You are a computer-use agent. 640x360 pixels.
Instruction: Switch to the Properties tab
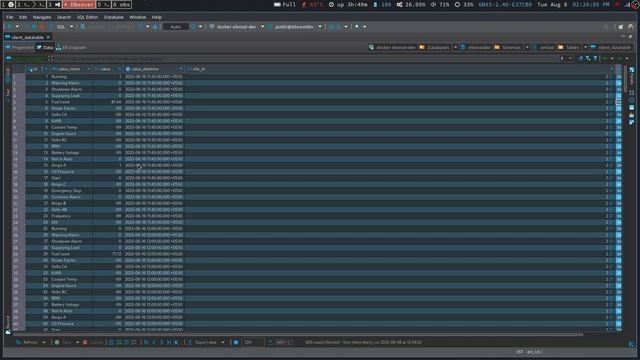point(20,47)
